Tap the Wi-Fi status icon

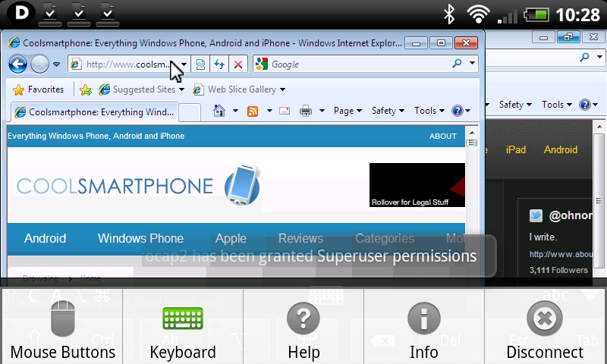[479, 14]
